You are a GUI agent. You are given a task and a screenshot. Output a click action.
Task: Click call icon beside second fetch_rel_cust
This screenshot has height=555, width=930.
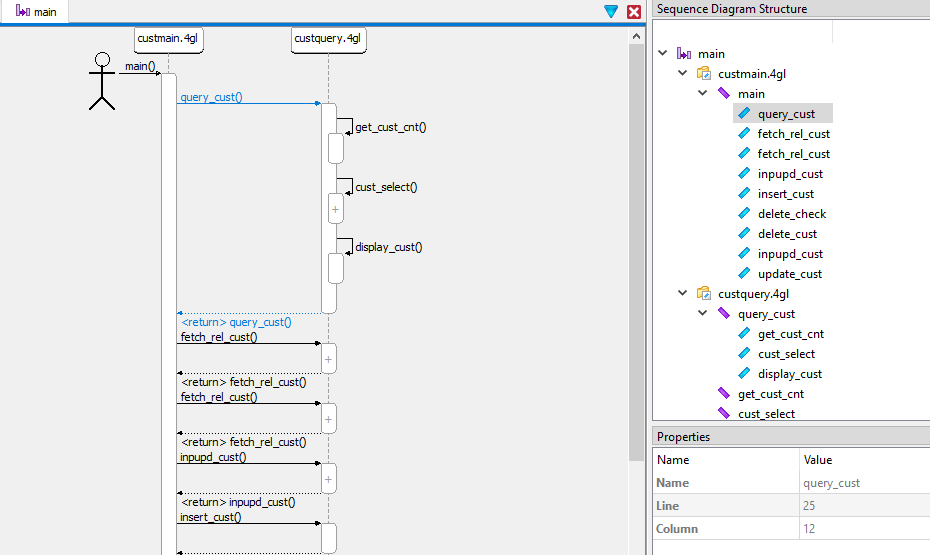tap(744, 153)
